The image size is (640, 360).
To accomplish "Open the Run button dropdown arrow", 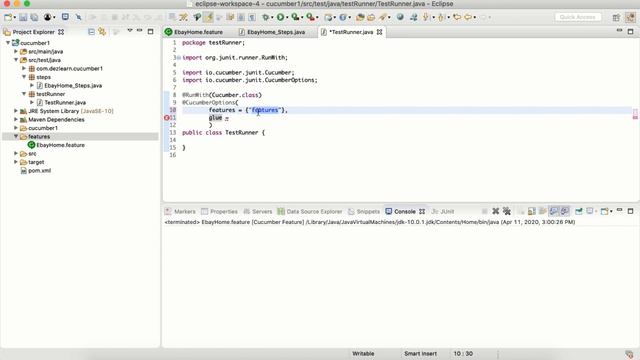I will point(287,18).
